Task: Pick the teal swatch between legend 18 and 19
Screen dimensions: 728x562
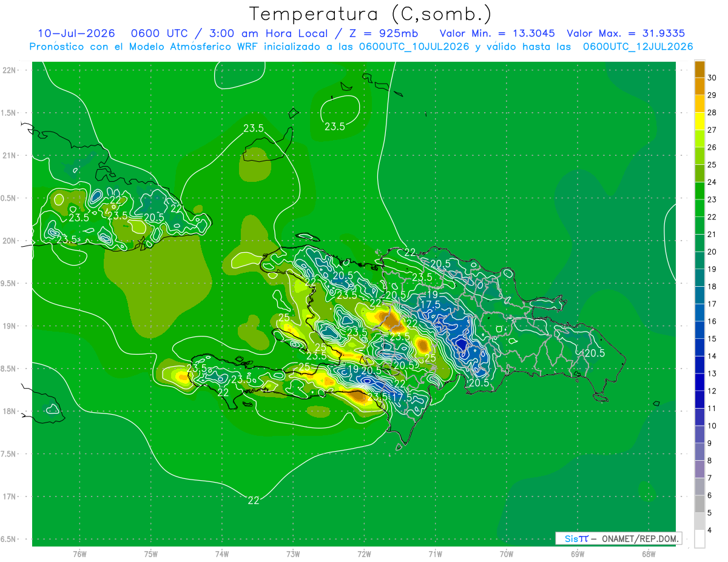Action: point(699,278)
